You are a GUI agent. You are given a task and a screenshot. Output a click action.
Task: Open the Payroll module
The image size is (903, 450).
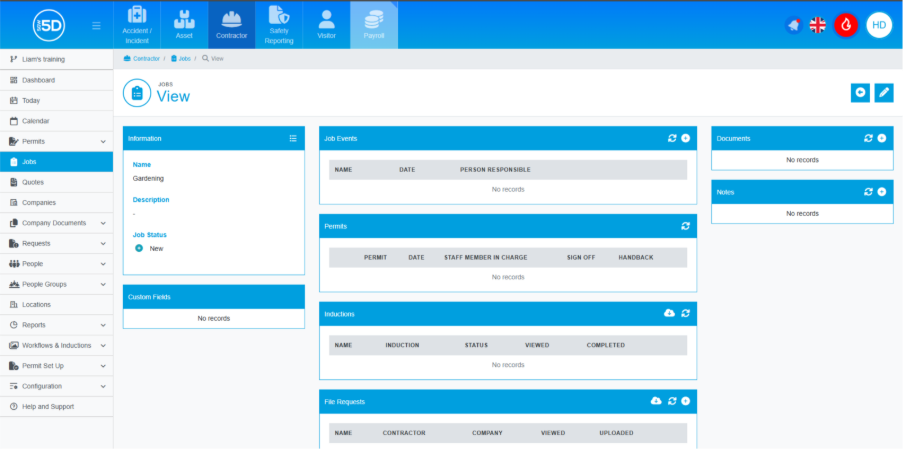pyautogui.click(x=374, y=25)
